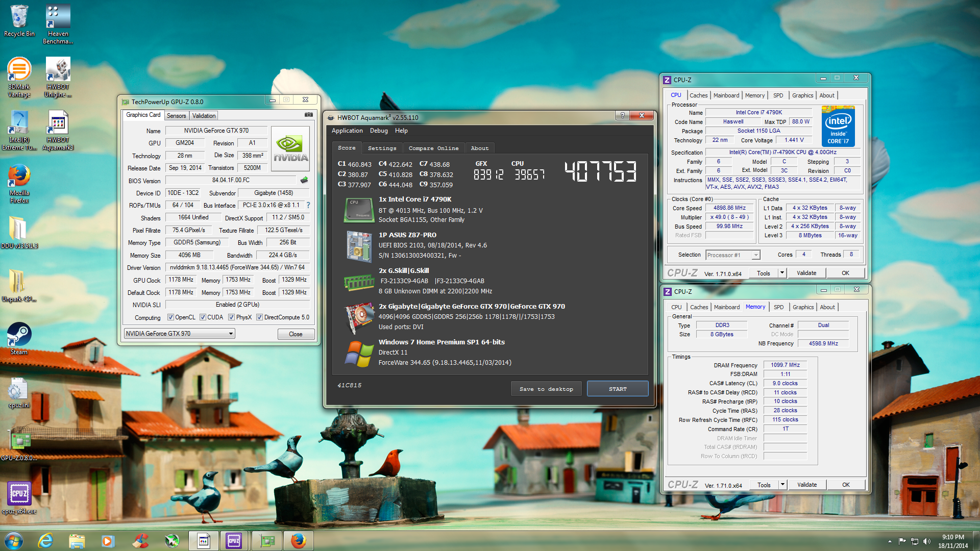
Task: Launch Mozilla Firefox desktop shortcut
Action: coord(19,183)
